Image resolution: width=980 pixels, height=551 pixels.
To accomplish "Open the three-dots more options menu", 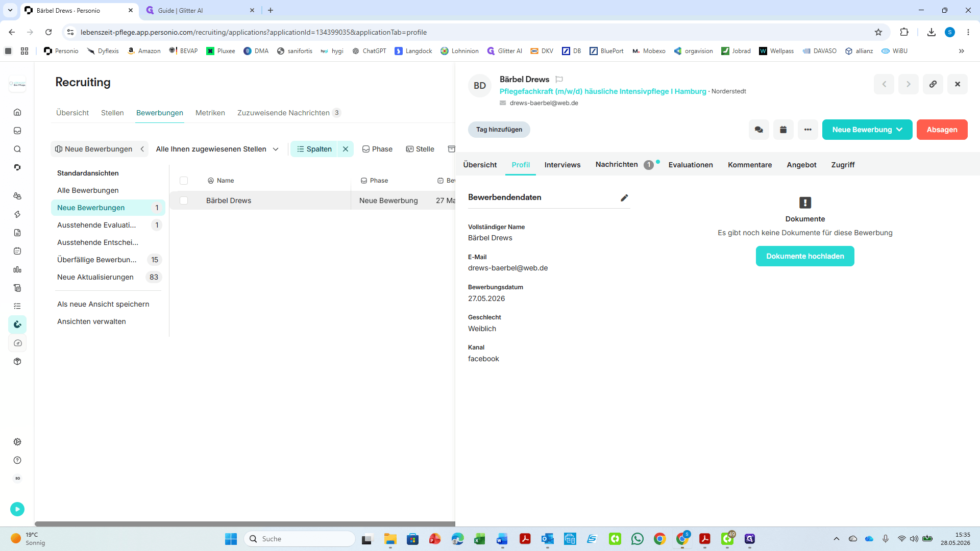I will click(x=808, y=130).
